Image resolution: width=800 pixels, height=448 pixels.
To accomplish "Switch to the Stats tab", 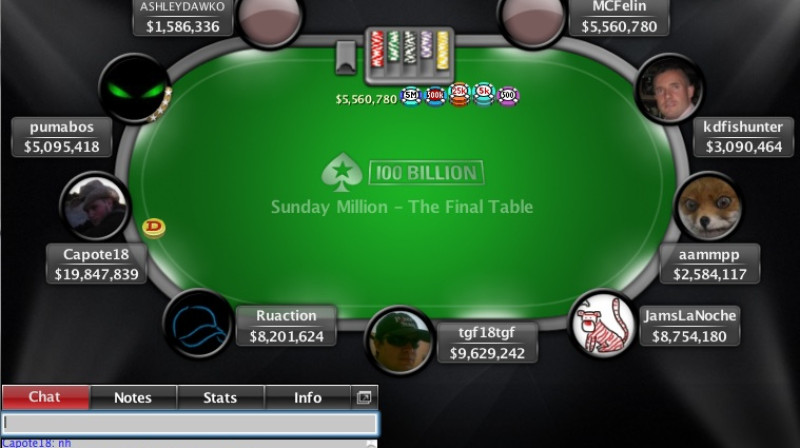I will 220,397.
